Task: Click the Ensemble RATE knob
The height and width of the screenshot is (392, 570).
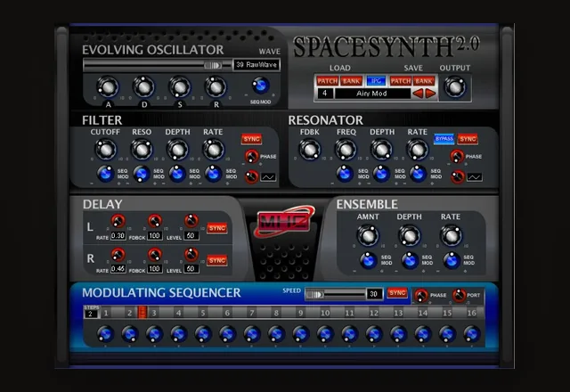Action: [x=452, y=235]
